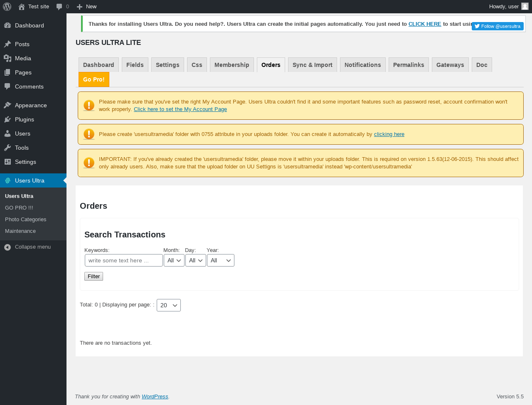Screen dimensions: 532x405
Task: Click the Appearance paintbrush icon
Action: [x=7, y=105]
